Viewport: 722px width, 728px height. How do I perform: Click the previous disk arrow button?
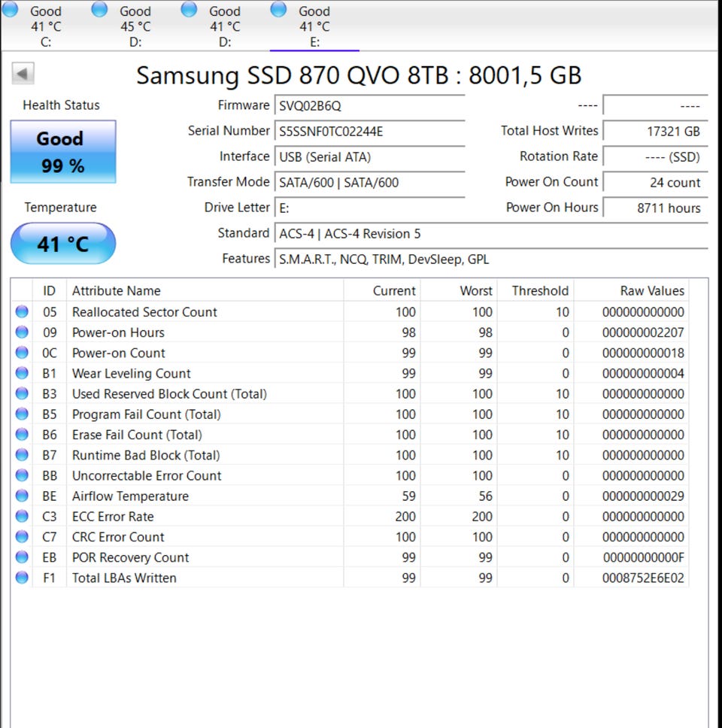pos(23,74)
